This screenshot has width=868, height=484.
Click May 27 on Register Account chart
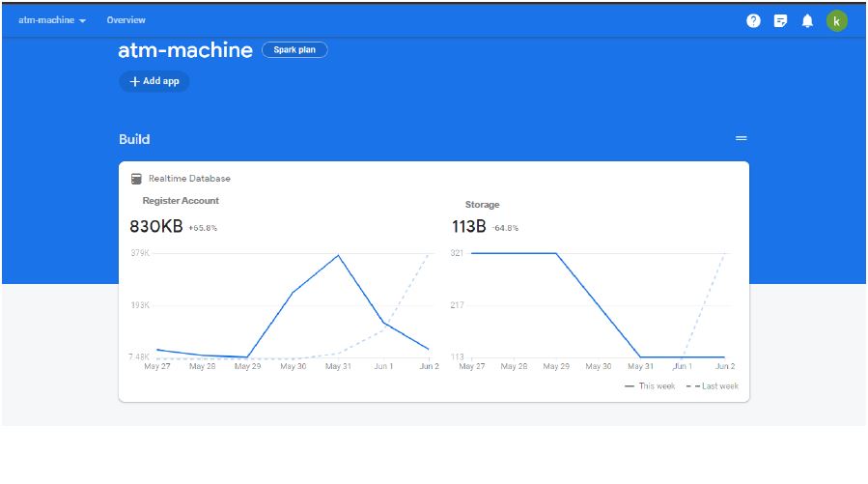click(x=157, y=366)
